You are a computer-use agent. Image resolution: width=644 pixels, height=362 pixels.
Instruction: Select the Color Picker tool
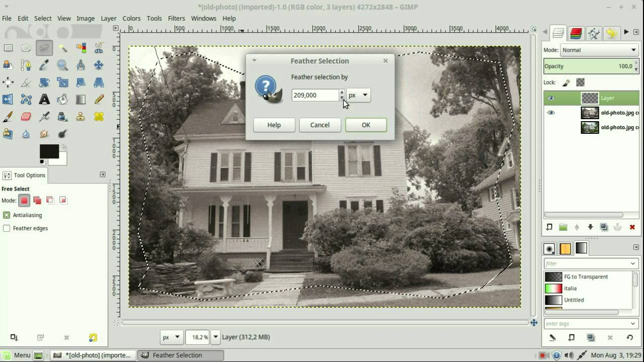[44, 65]
